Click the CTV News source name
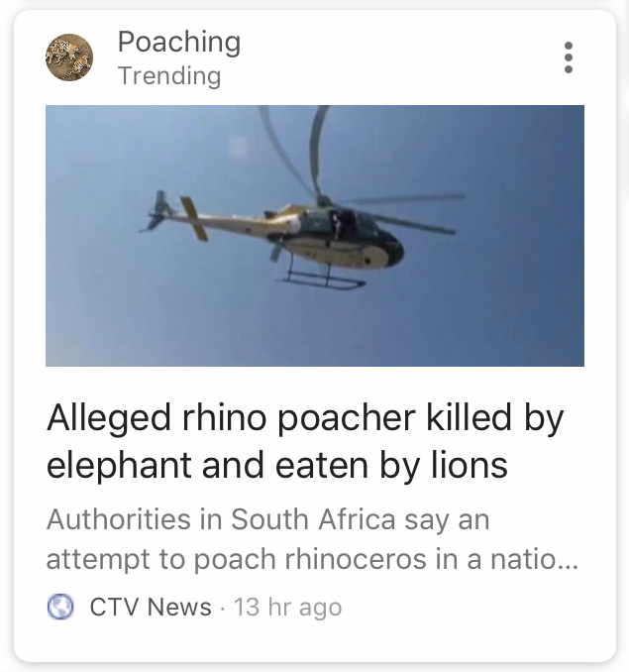This screenshot has height=672, width=629. (x=151, y=607)
